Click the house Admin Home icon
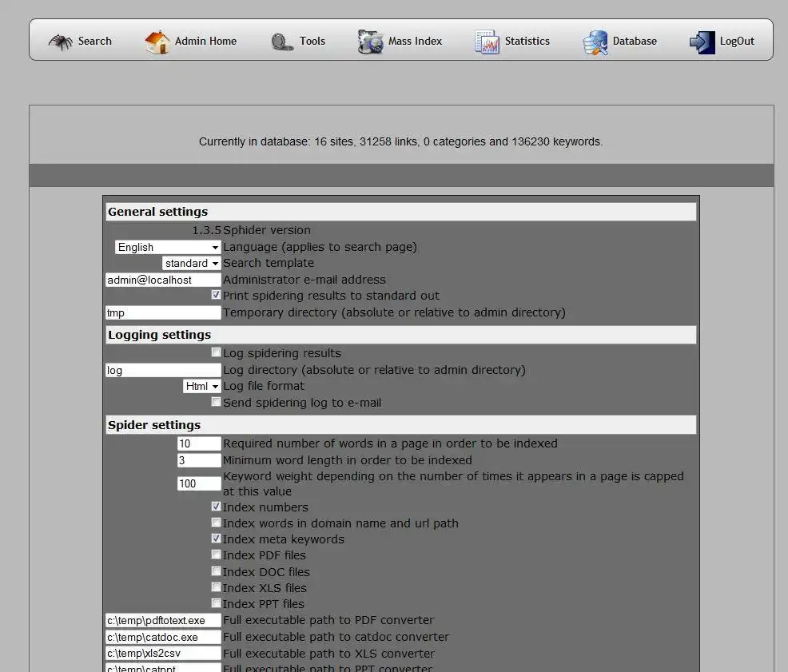788x672 pixels. pyautogui.click(x=157, y=42)
